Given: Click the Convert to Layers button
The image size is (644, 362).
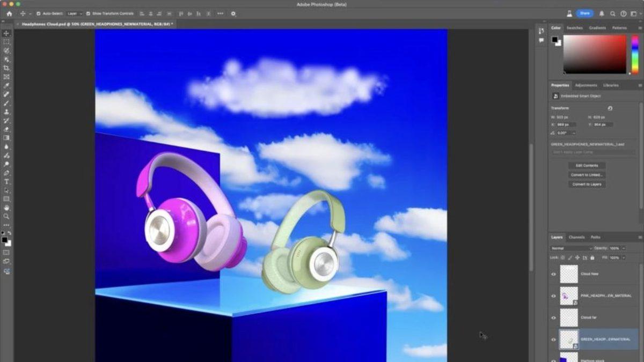Looking at the screenshot, I should [587, 184].
